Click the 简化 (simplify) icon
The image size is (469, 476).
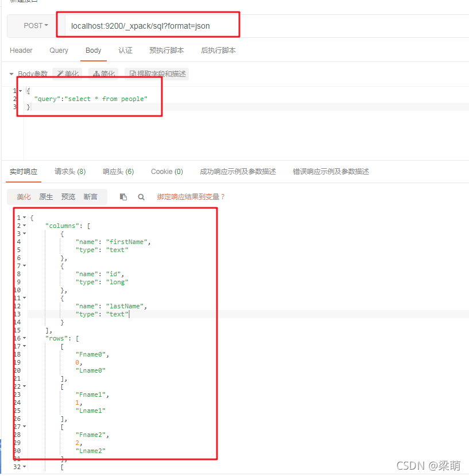tap(102, 73)
